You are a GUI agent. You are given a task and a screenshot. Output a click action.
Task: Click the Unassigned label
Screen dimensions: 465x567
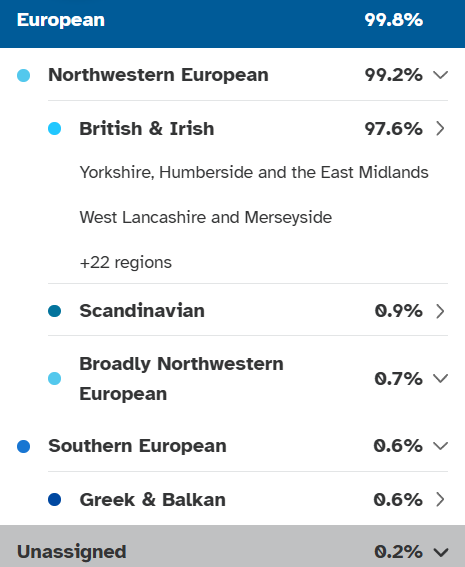(72, 552)
